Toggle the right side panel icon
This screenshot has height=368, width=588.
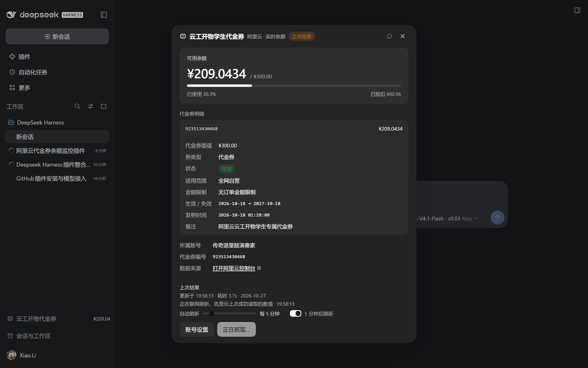pos(577,10)
